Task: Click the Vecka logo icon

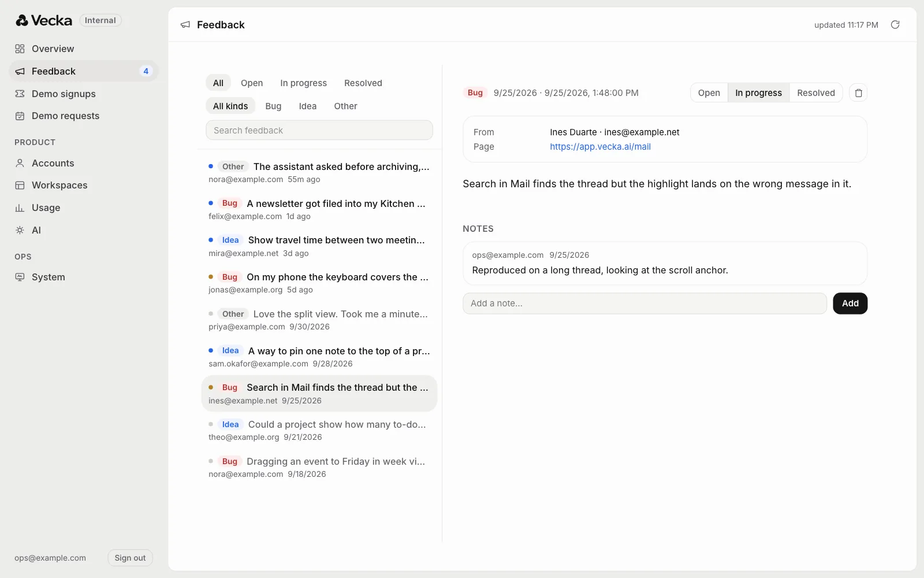Action: (22, 20)
